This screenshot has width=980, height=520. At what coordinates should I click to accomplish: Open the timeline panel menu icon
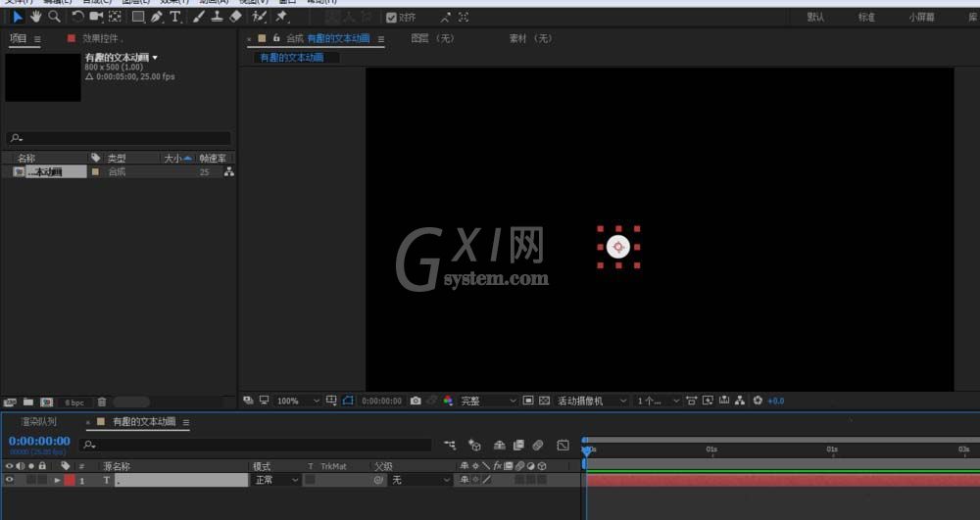(x=185, y=423)
